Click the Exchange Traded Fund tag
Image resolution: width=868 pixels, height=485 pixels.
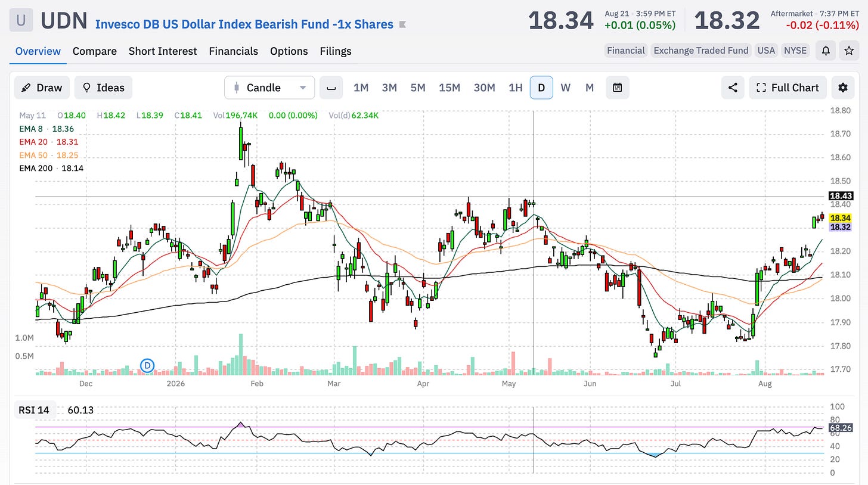pyautogui.click(x=701, y=51)
